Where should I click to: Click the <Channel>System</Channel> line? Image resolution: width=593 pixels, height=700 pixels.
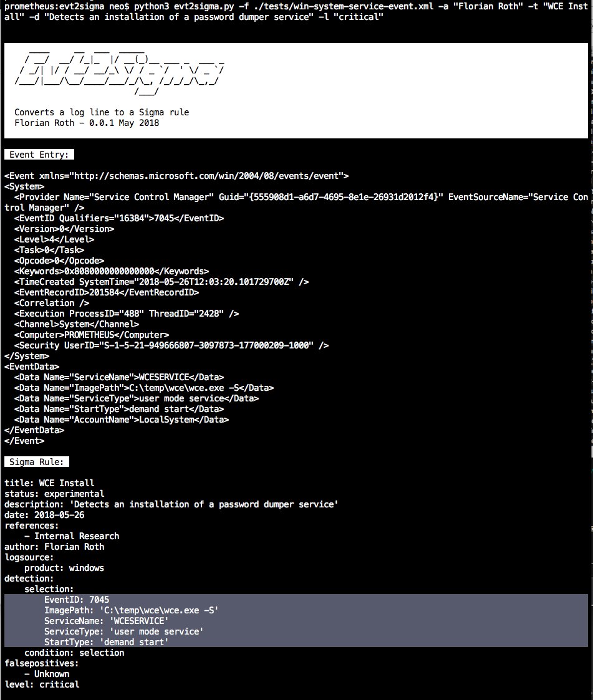[76, 324]
